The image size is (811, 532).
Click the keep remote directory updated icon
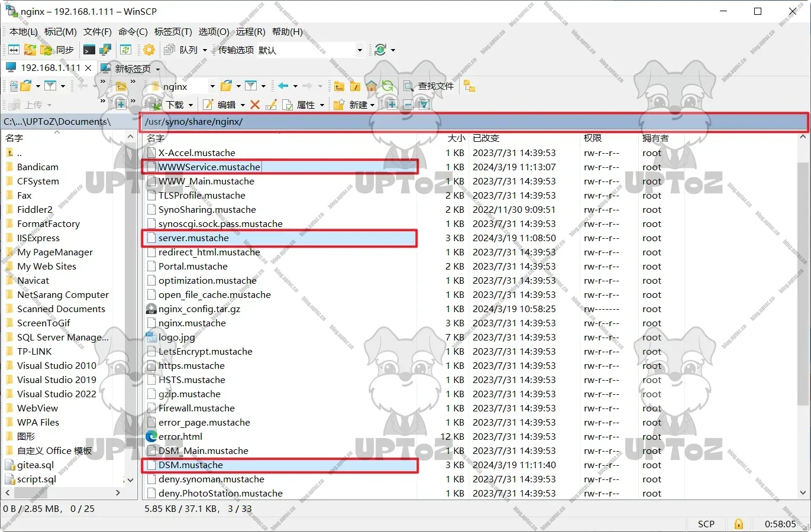[x=125, y=50]
